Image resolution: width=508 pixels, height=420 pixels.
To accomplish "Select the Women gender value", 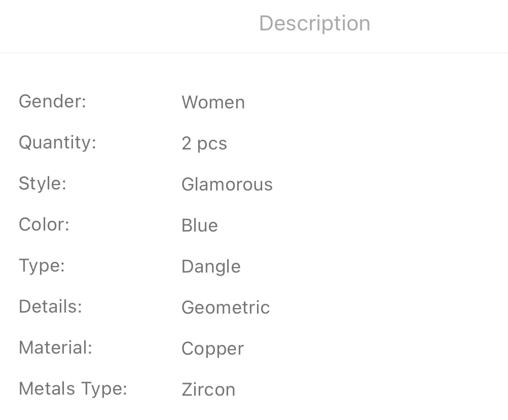I will coord(213,102).
